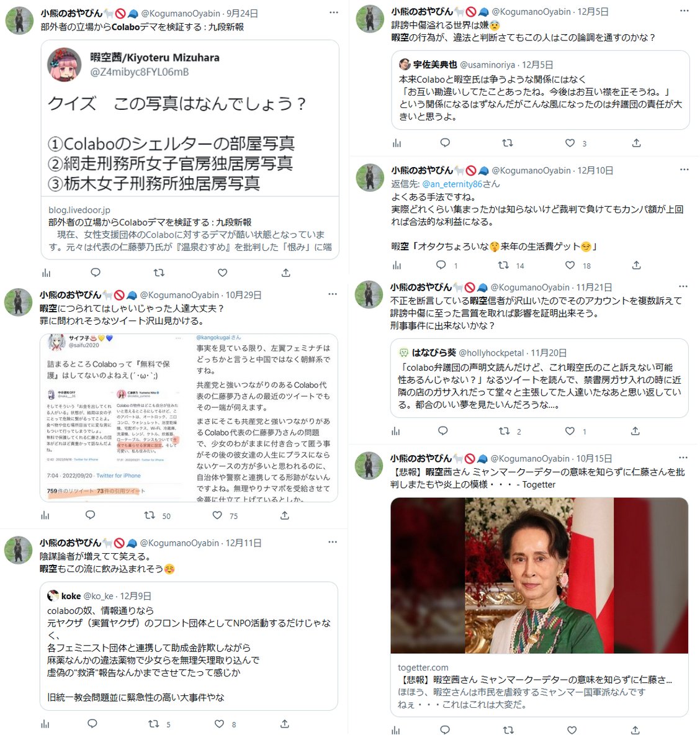Open more options on the 9月24日 tweet
700x745 pixels.
pos(334,12)
